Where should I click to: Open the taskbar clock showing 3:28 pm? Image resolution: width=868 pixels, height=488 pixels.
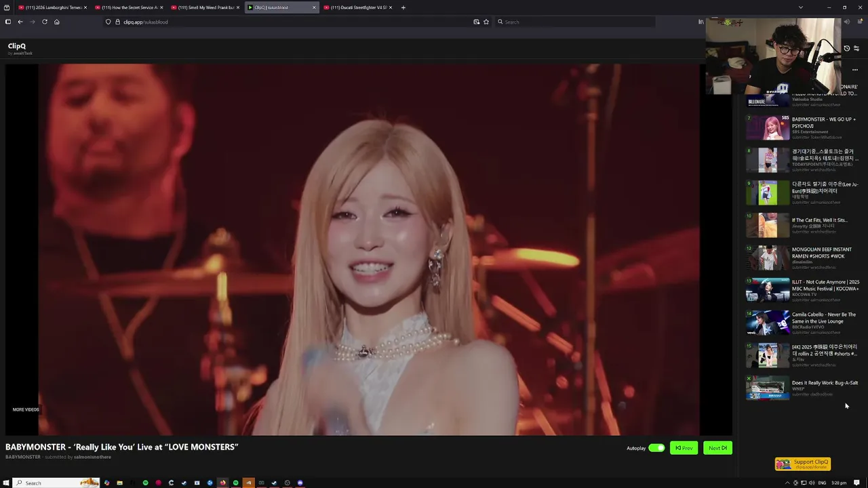click(839, 483)
